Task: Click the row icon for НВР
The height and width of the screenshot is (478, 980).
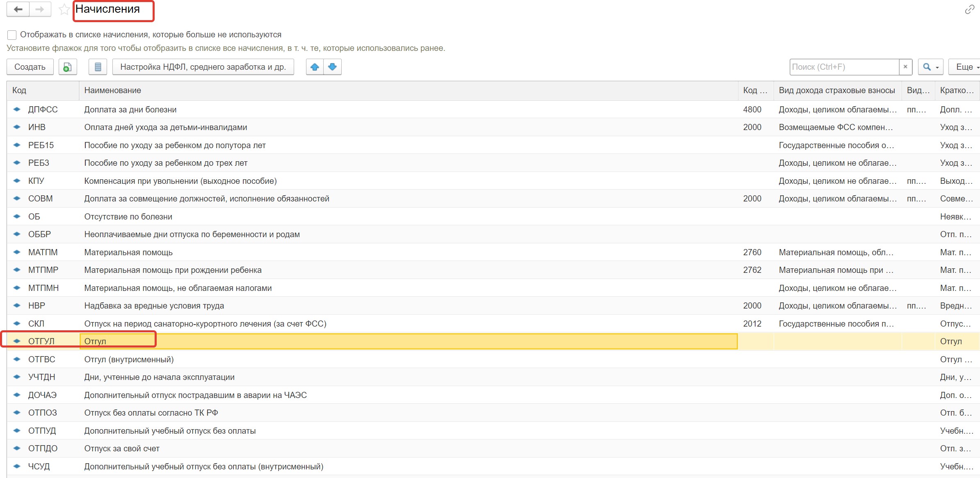Action: [x=17, y=306]
